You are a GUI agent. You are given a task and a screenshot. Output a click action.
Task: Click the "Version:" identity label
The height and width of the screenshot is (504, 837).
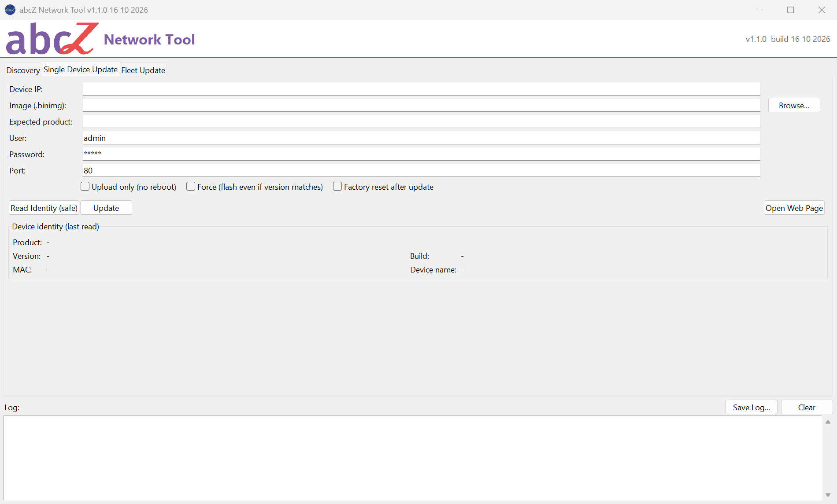pyautogui.click(x=26, y=256)
